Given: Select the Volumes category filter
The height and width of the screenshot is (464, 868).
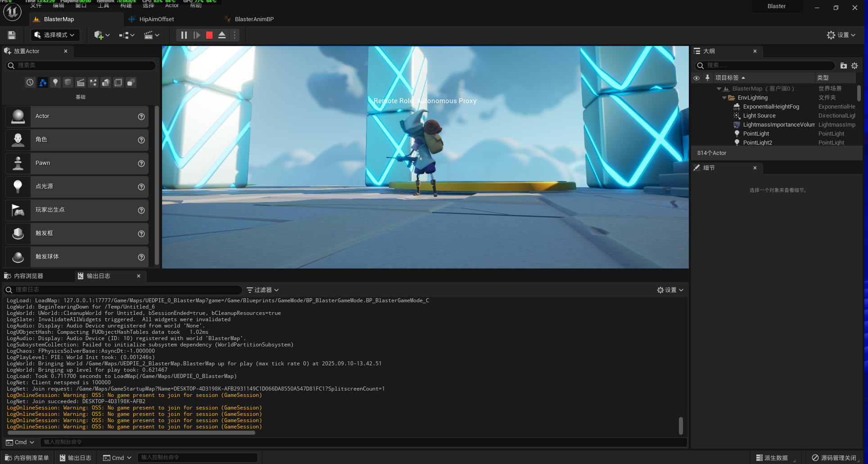Looking at the screenshot, I should (x=118, y=82).
